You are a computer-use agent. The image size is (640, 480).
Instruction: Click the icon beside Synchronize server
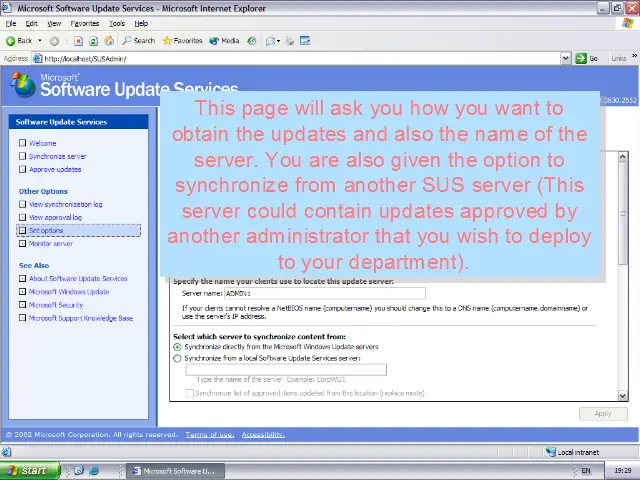[x=22, y=156]
